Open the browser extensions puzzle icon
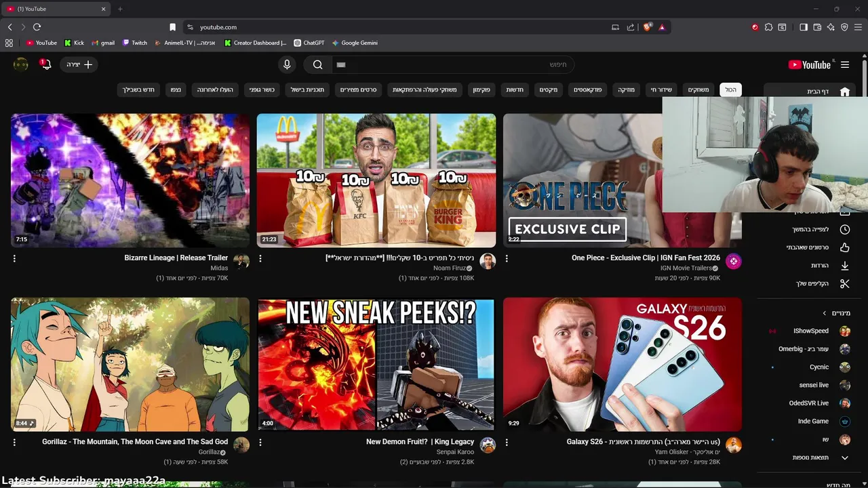Viewport: 868px width, 488px height. [x=768, y=27]
